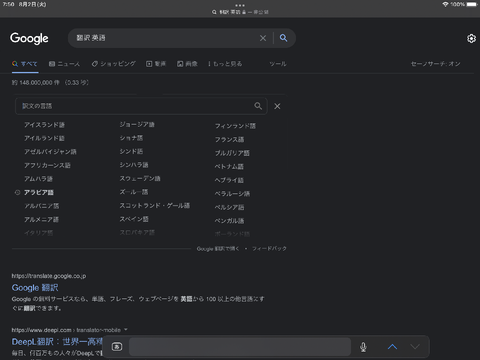Click the magnifier in the language search field
Screen dimensions: 480x360
click(258, 106)
